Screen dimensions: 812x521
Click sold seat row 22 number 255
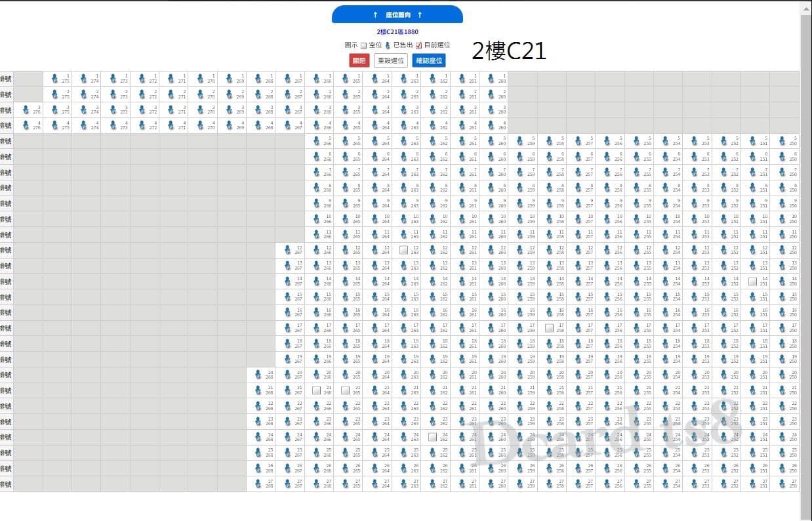click(637, 406)
